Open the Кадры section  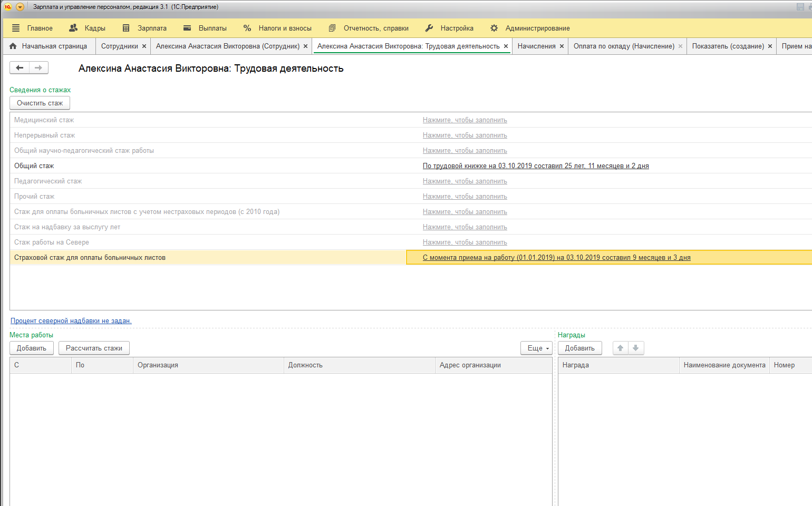click(x=88, y=28)
